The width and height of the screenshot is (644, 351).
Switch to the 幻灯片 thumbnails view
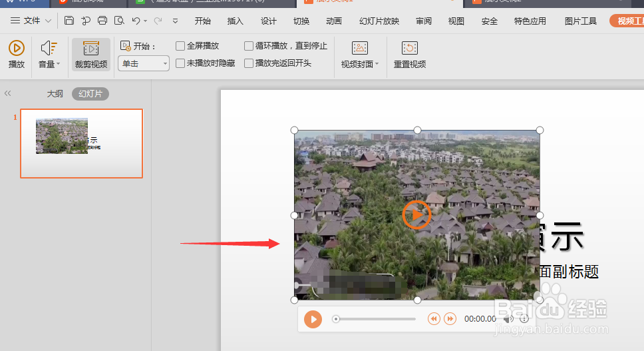[x=90, y=94]
